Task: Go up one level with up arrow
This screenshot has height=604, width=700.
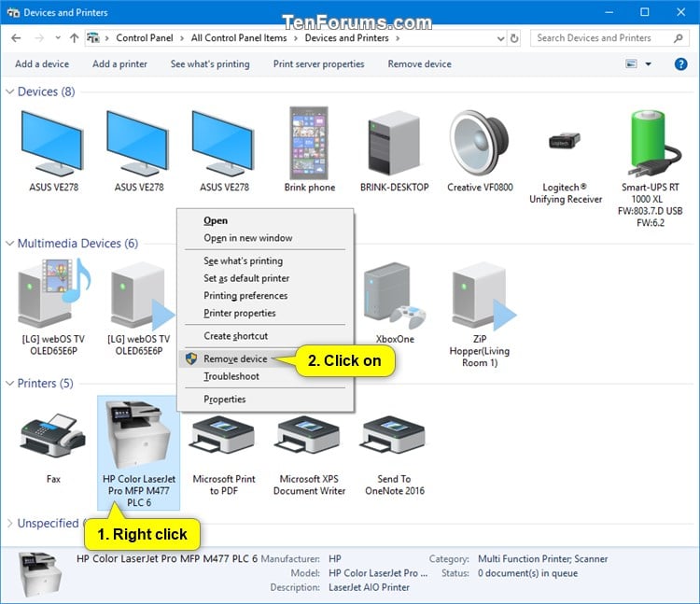Action: pyautogui.click(x=74, y=38)
